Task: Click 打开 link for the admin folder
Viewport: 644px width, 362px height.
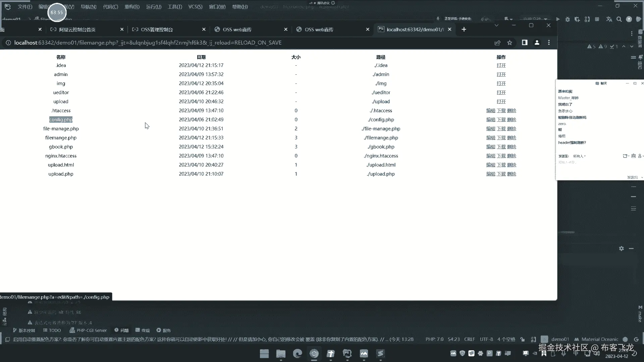Action: (501, 74)
